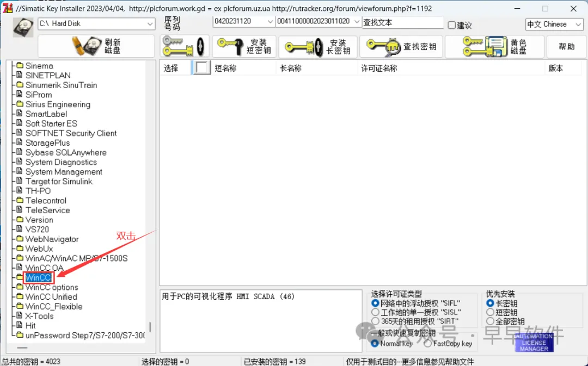Image resolution: width=588 pixels, height=366 pixels.
Task: Select Sinumerik SinuTrain tree item
Action: (61, 85)
